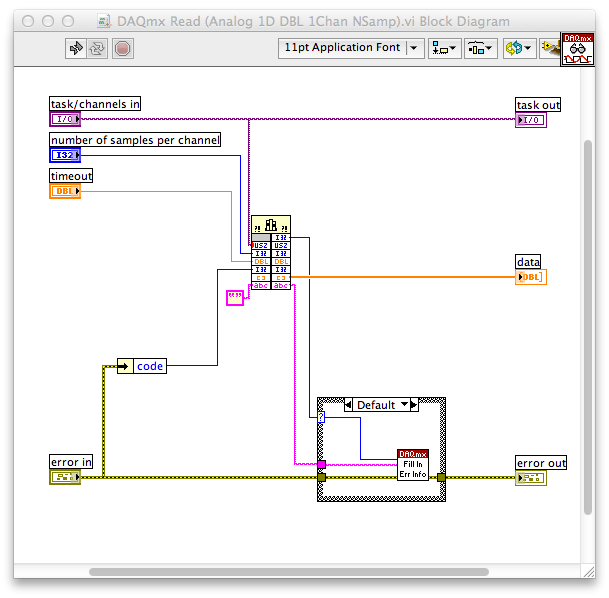
Task: Close the block diagram window
Action: click(x=28, y=21)
